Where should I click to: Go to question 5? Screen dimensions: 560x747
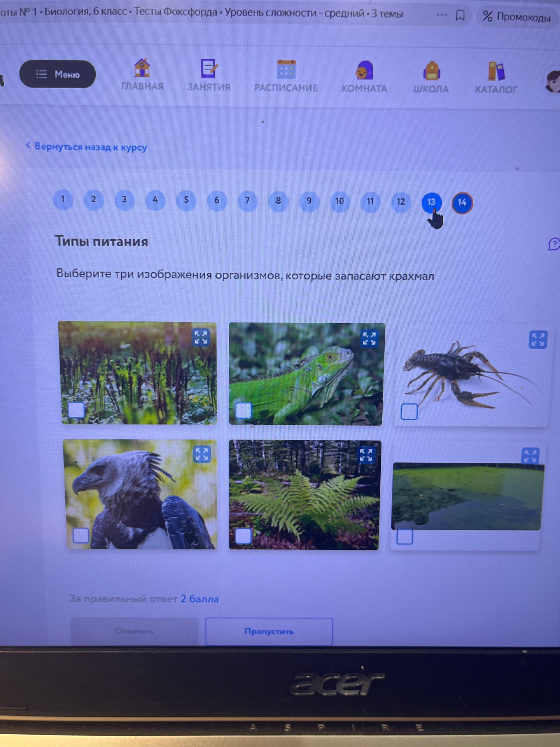186,200
